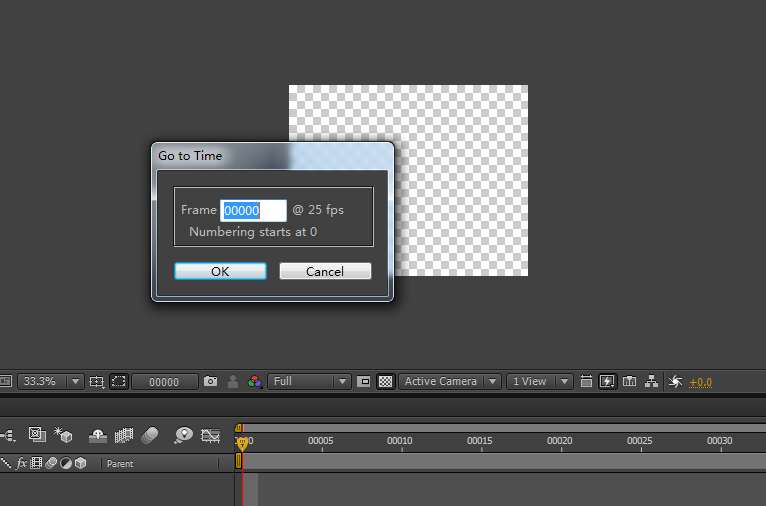Enable frame blending for all layers

pyautogui.click(x=124, y=435)
